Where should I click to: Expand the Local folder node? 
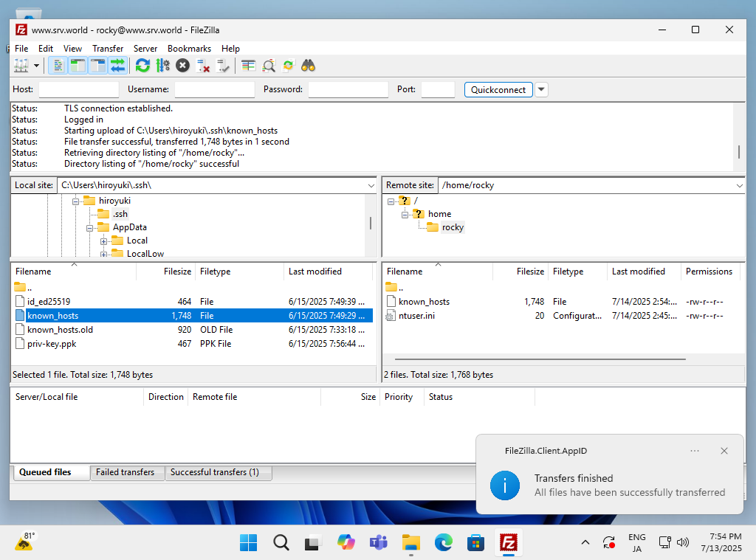tap(103, 241)
